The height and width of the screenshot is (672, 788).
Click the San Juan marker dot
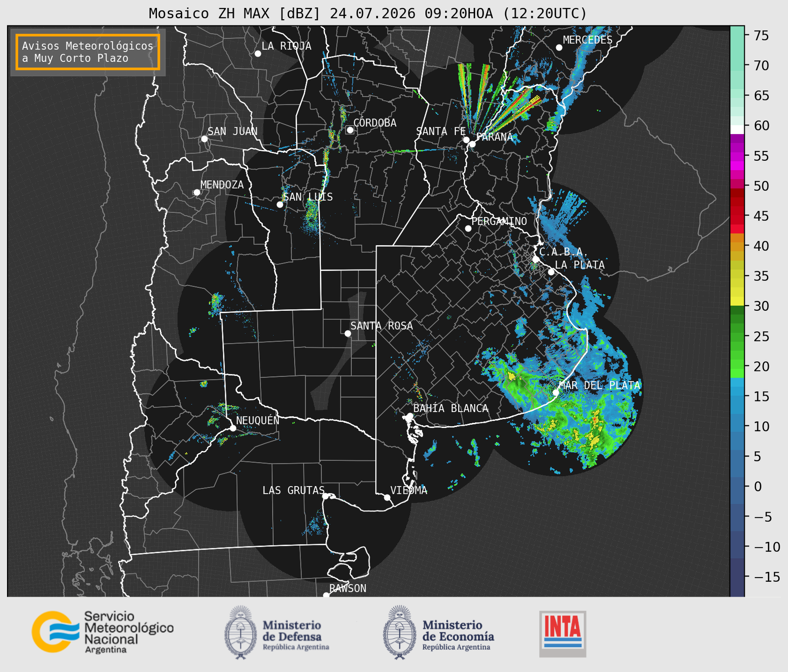tap(204, 139)
